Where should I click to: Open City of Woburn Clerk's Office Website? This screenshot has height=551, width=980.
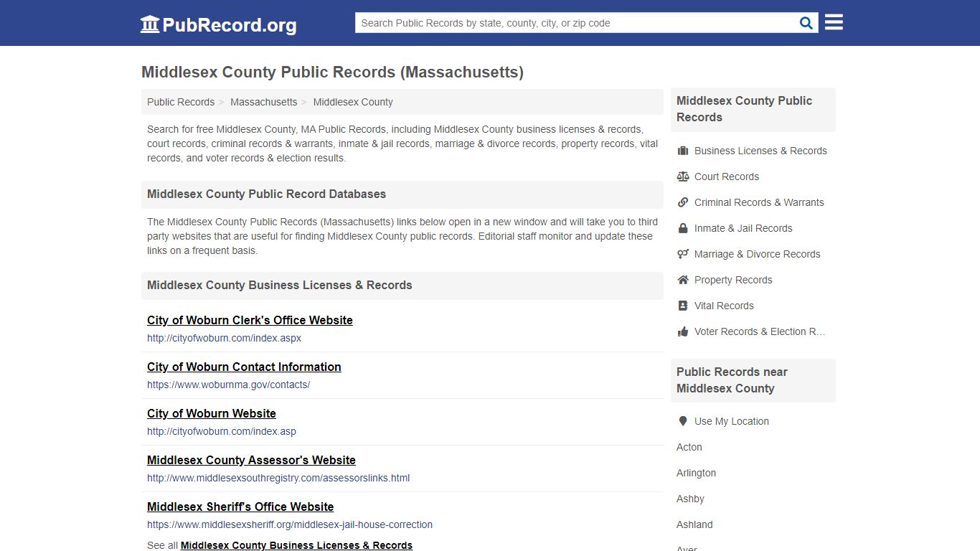250,320
